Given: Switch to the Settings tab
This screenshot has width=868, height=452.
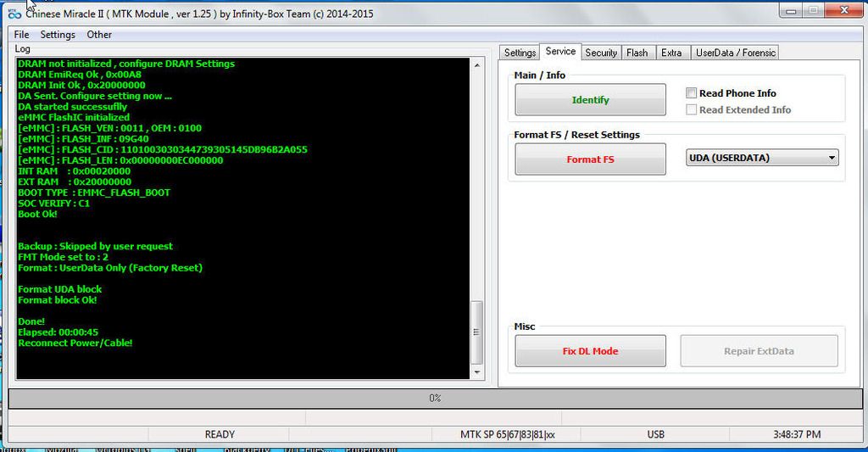Looking at the screenshot, I should point(520,53).
